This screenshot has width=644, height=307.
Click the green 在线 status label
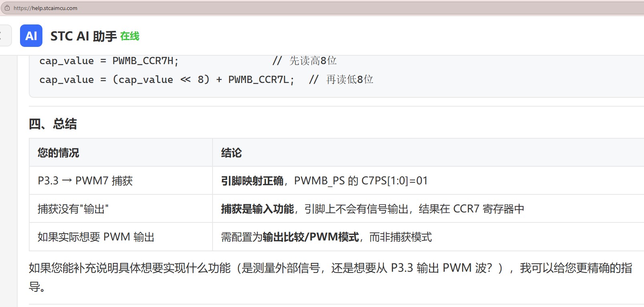(x=130, y=36)
